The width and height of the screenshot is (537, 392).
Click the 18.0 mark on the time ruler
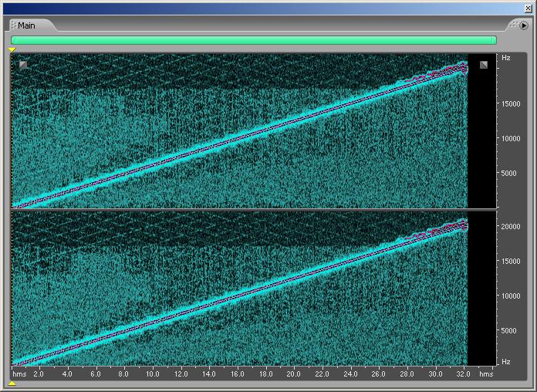[x=265, y=373]
